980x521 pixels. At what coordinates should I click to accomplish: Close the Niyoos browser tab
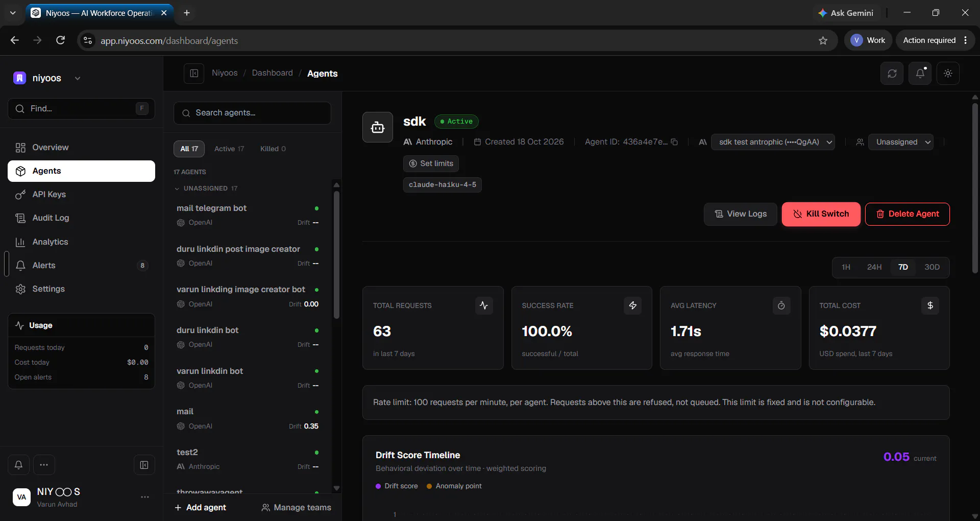click(x=164, y=13)
